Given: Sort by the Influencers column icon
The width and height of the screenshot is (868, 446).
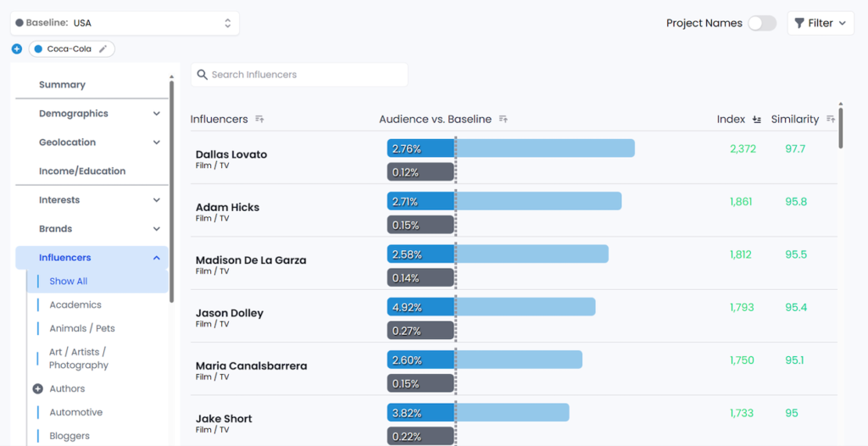Looking at the screenshot, I should [x=259, y=119].
